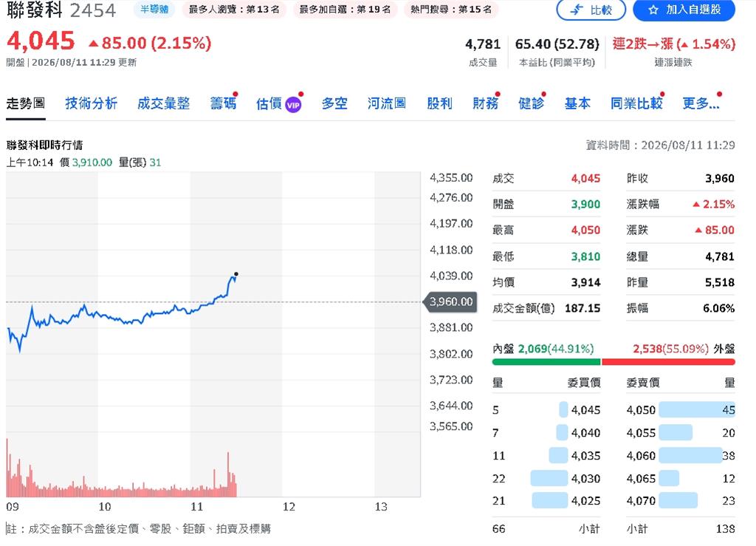Click ask price 4,060 row
Screen dimensions: 756x546
pyautogui.click(x=641, y=456)
